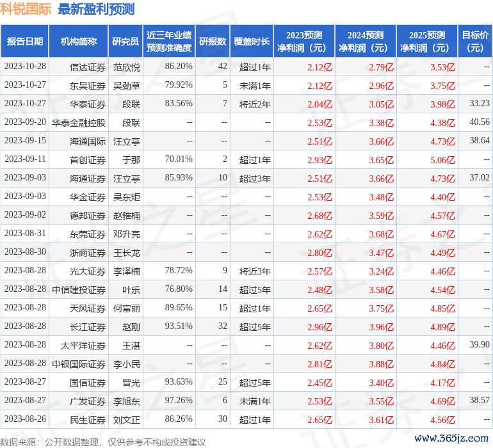Click researcher name 于那
This screenshot has width=493, height=448.
[131, 160]
